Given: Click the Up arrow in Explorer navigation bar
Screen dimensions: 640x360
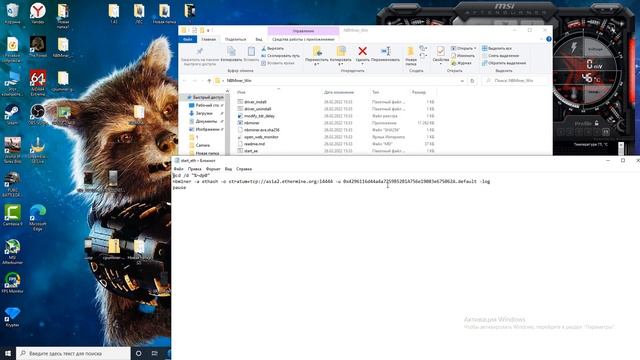Looking at the screenshot, I should [209, 81].
